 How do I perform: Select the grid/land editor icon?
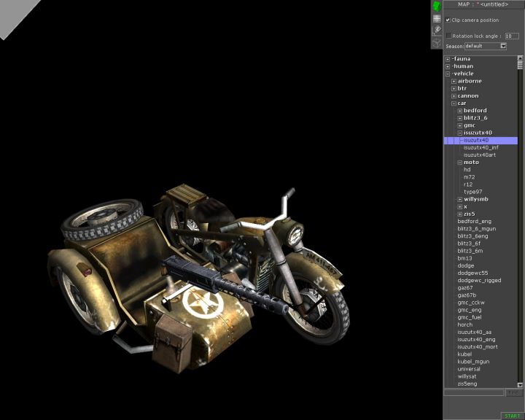[437, 18]
